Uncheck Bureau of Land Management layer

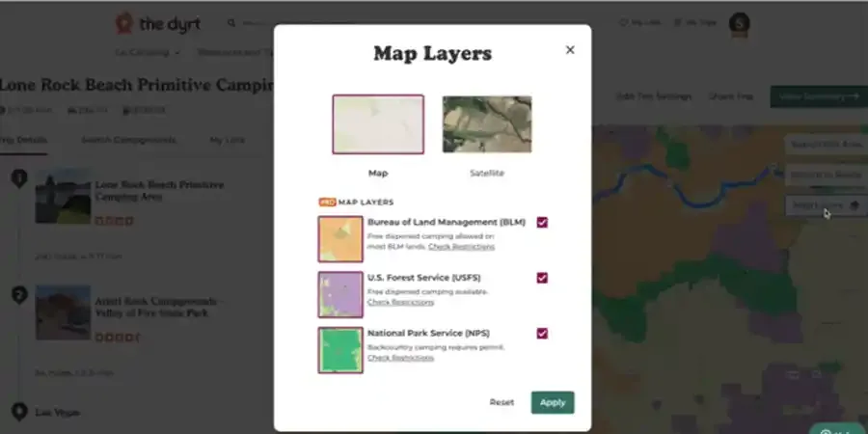click(x=542, y=223)
